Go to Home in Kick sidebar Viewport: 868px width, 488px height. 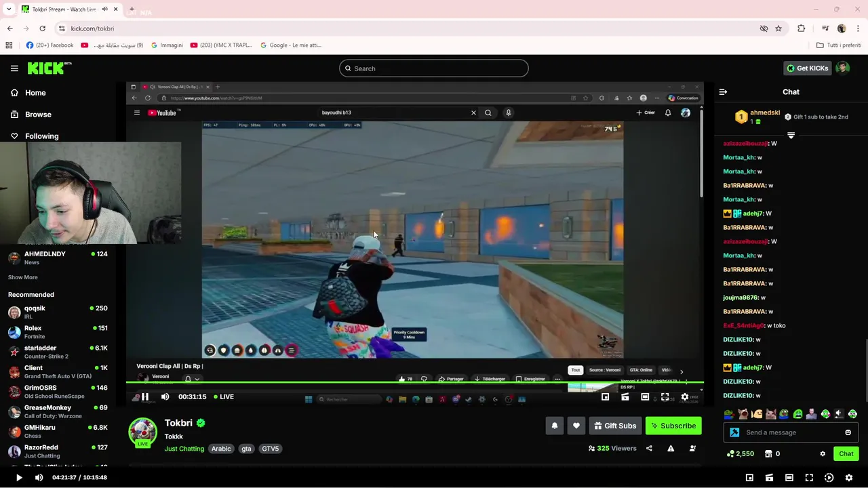pos(28,93)
